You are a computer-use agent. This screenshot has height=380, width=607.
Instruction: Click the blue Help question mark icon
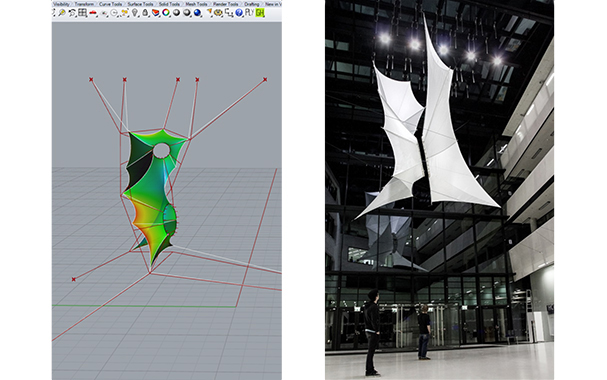tap(239, 13)
